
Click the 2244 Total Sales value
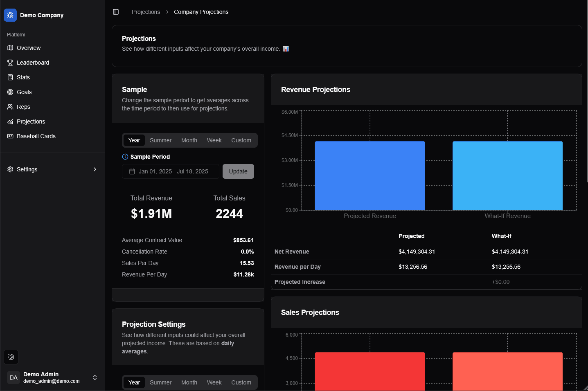229,213
